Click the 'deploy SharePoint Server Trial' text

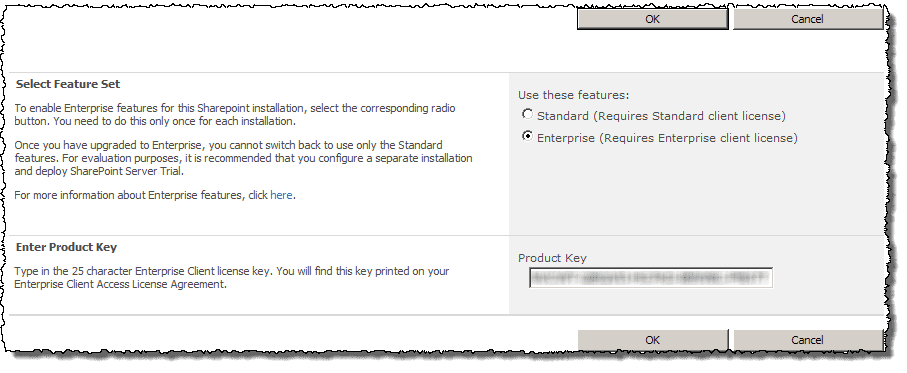106,171
